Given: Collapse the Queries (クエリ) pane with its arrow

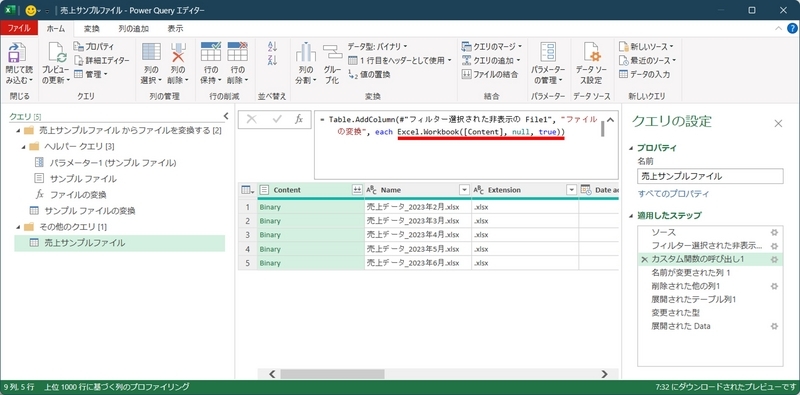Looking at the screenshot, I should pyautogui.click(x=226, y=116).
